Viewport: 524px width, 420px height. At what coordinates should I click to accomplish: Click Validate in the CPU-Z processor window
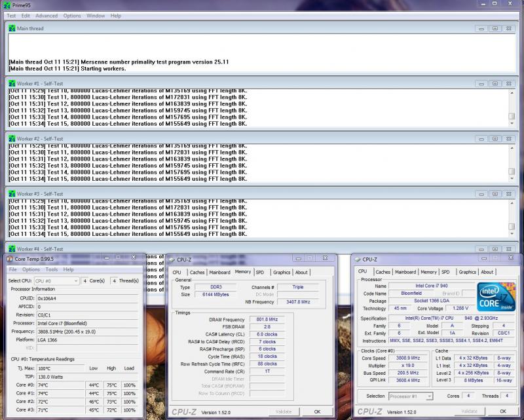[x=469, y=411]
